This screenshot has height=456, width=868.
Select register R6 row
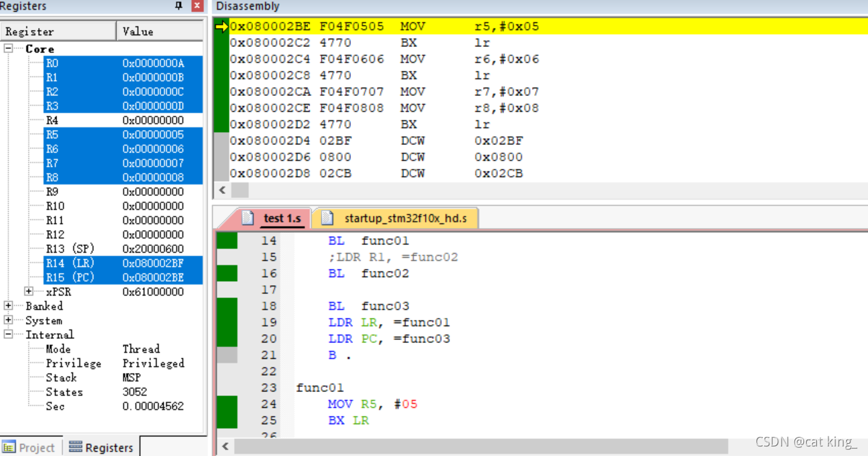123,149
